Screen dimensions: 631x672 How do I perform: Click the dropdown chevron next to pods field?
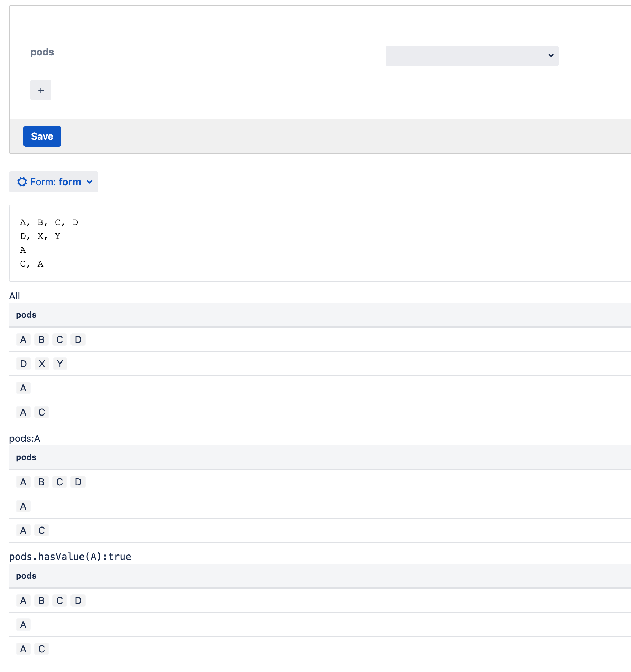(x=550, y=56)
